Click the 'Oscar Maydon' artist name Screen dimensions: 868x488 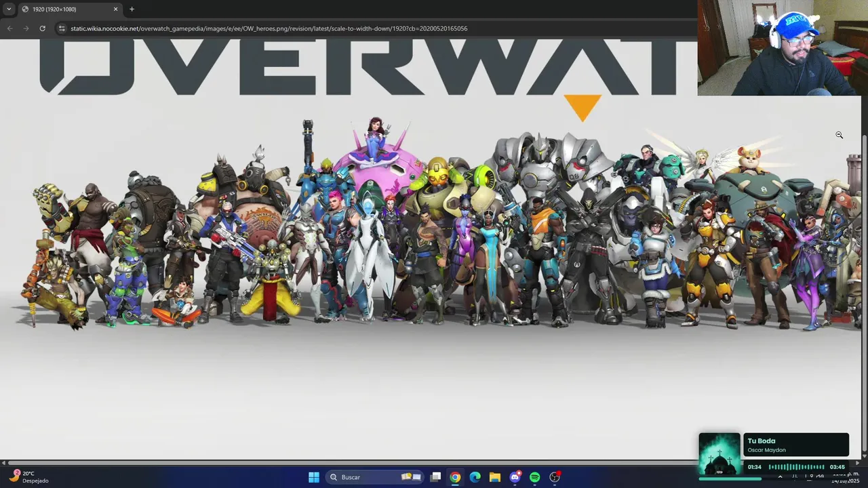pyautogui.click(x=766, y=450)
